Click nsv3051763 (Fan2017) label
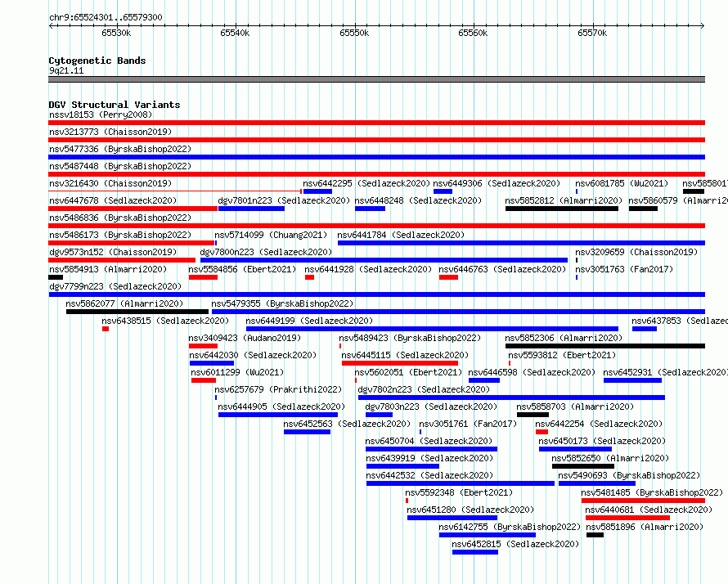The image size is (728, 584). click(x=624, y=269)
